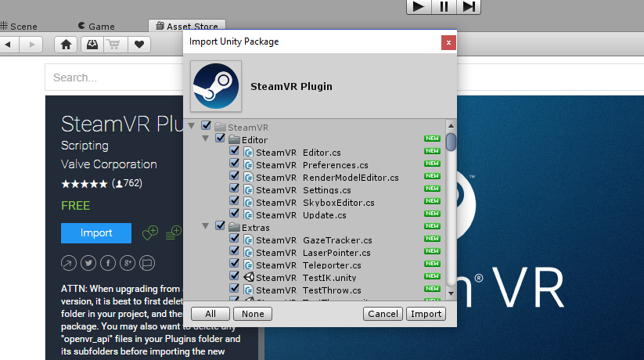Click the file list scroll down arrow
Image resolution: width=644 pixels, height=360 pixels.
click(451, 293)
